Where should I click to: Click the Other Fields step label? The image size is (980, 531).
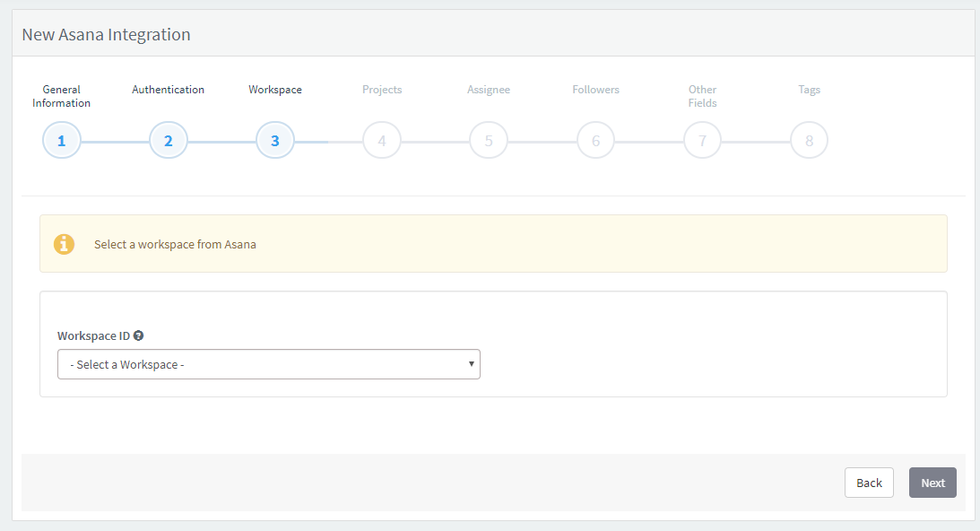[703, 96]
